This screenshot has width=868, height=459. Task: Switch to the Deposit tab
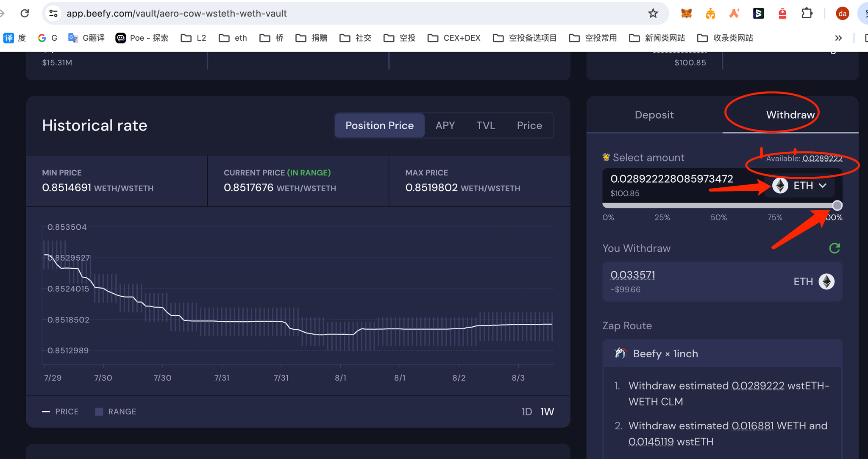coord(654,115)
